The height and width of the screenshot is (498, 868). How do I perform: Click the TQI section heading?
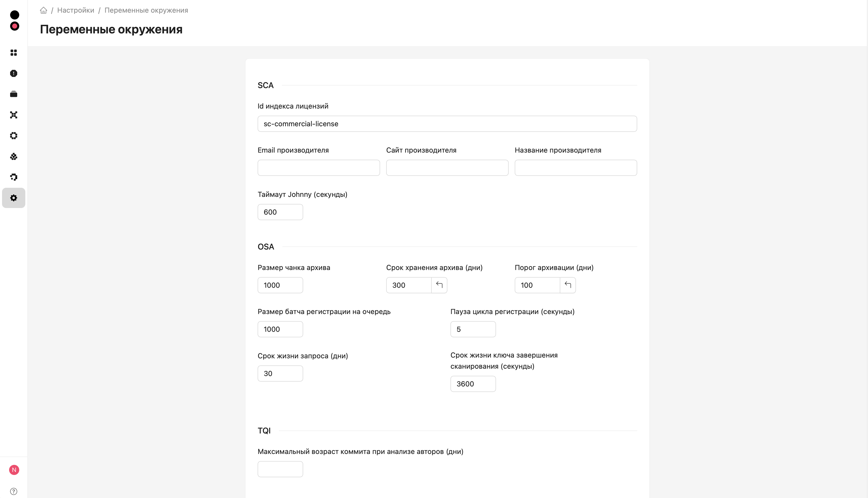pyautogui.click(x=264, y=431)
